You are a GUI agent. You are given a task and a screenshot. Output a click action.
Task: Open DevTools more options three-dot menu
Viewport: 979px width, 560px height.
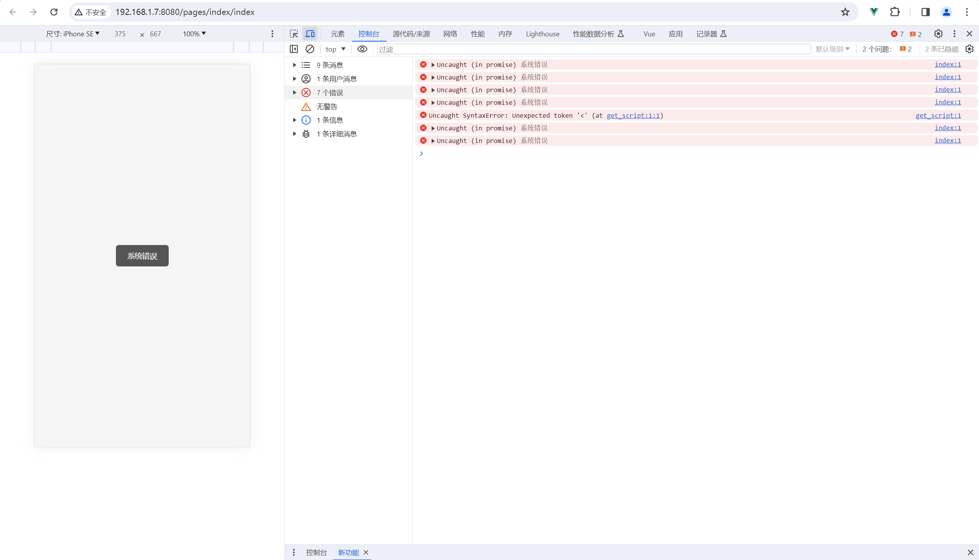[955, 34]
